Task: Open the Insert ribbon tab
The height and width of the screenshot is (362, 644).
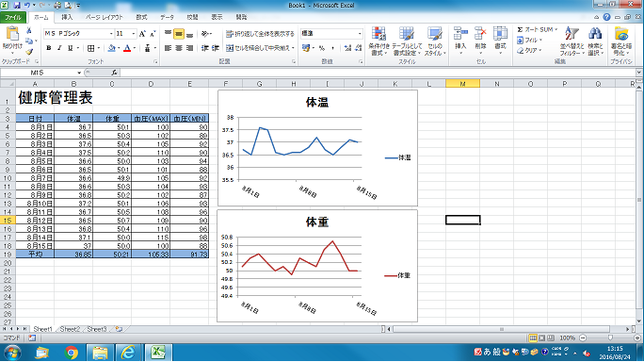Action: (67, 17)
